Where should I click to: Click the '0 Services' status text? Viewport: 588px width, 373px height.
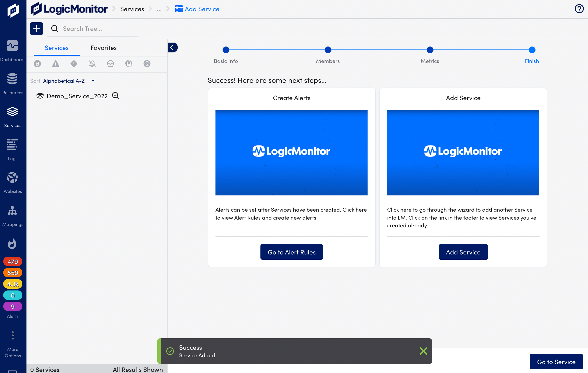(45, 370)
